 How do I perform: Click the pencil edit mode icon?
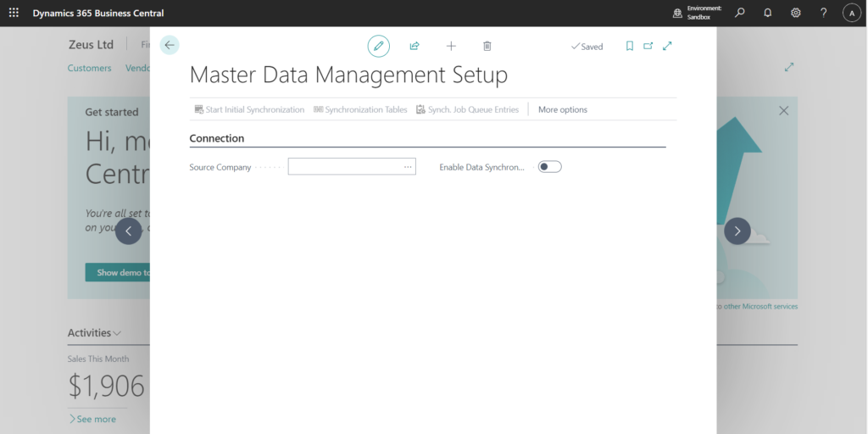pyautogui.click(x=379, y=46)
